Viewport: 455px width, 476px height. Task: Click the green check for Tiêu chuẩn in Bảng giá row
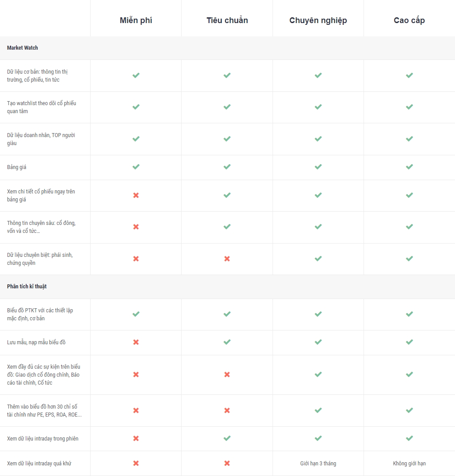227,167
